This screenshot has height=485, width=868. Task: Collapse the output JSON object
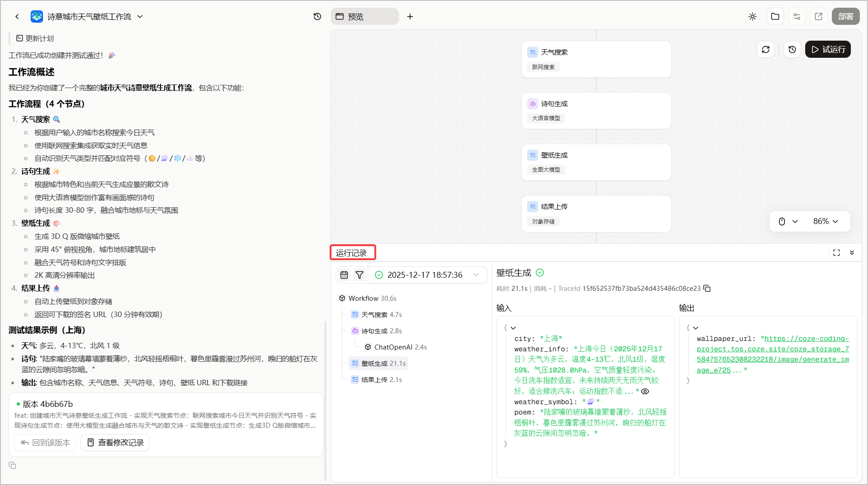tap(695, 328)
